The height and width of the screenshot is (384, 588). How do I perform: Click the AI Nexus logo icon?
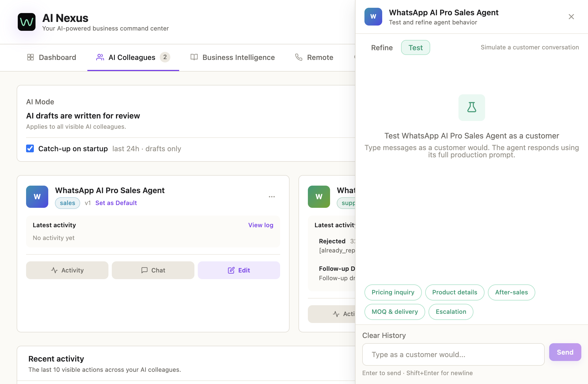click(x=27, y=22)
